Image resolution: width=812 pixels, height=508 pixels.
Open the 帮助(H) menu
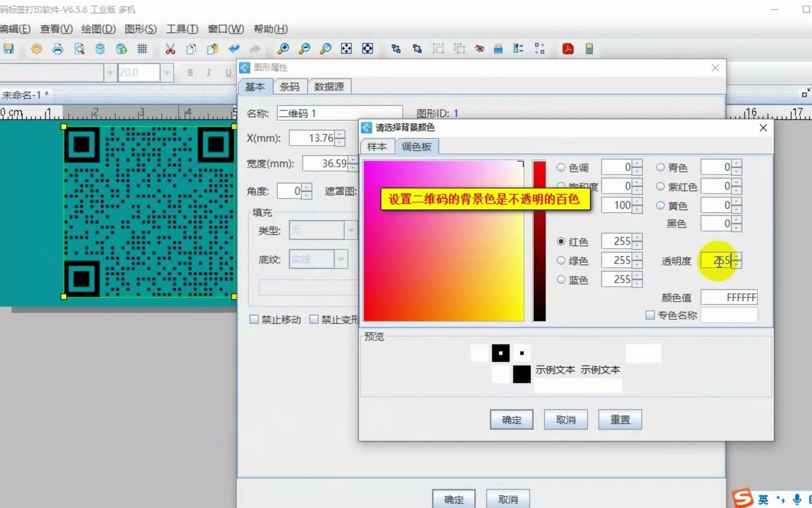tap(271, 29)
